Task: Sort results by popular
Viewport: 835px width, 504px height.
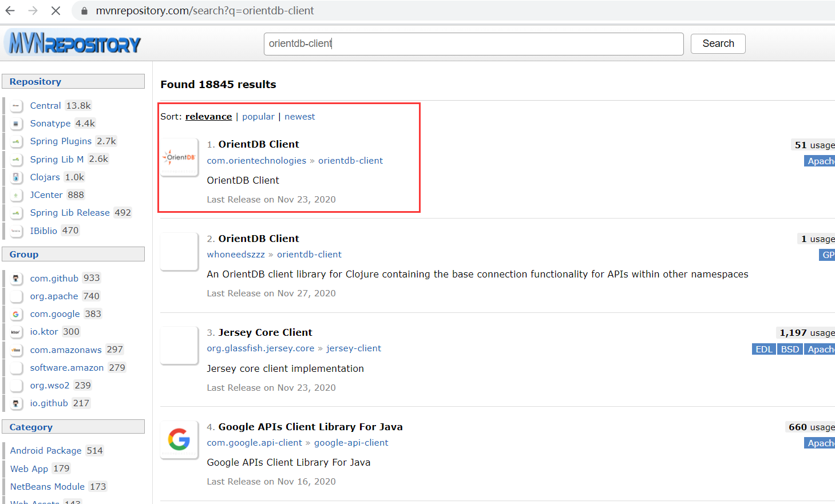Action: (x=258, y=117)
